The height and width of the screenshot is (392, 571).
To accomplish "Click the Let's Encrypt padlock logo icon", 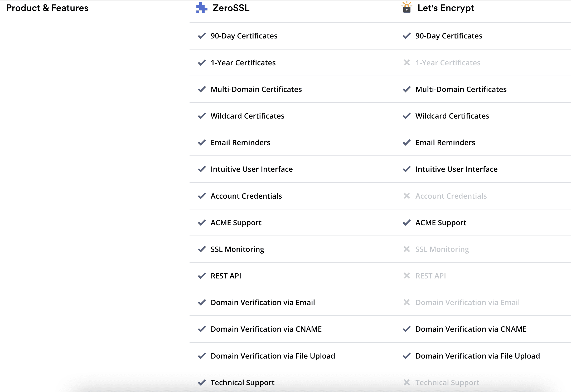I will (407, 7).
